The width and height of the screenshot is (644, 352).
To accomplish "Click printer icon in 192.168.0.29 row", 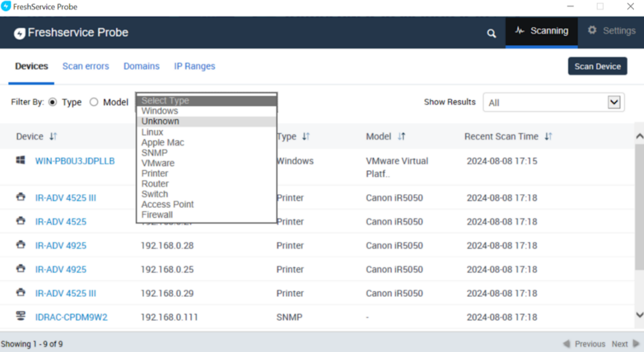I will point(21,292).
